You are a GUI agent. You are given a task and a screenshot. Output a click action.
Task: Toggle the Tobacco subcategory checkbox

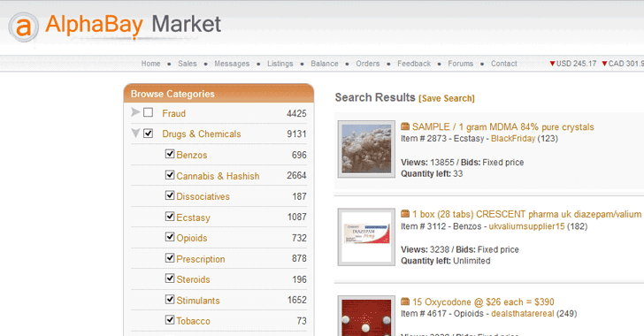pos(170,319)
